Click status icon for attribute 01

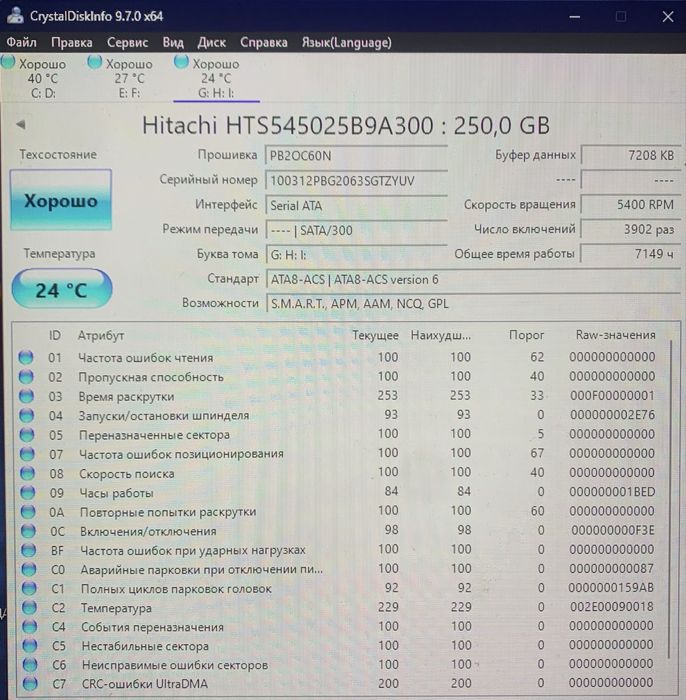coord(26,358)
